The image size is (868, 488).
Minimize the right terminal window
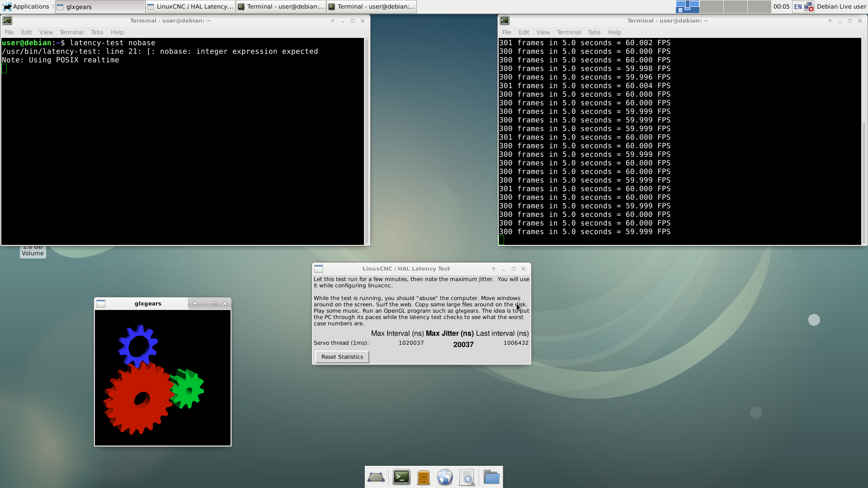[x=840, y=21]
